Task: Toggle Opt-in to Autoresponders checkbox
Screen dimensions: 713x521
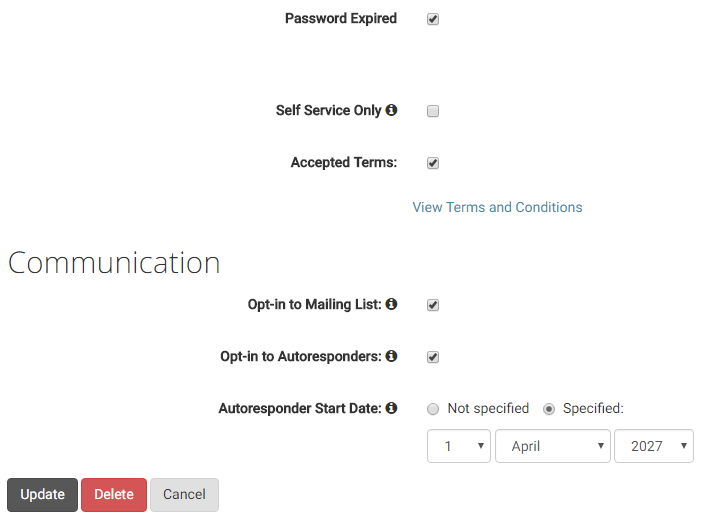Action: click(433, 357)
